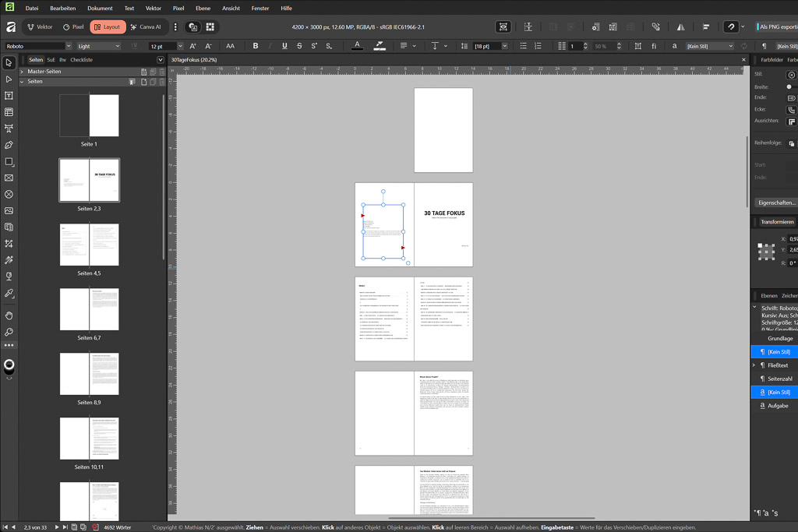Toggle strikethrough text formatting

[299, 46]
